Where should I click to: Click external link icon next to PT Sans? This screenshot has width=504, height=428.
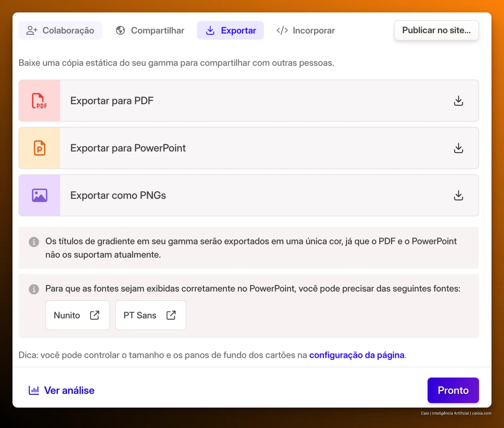[171, 315]
